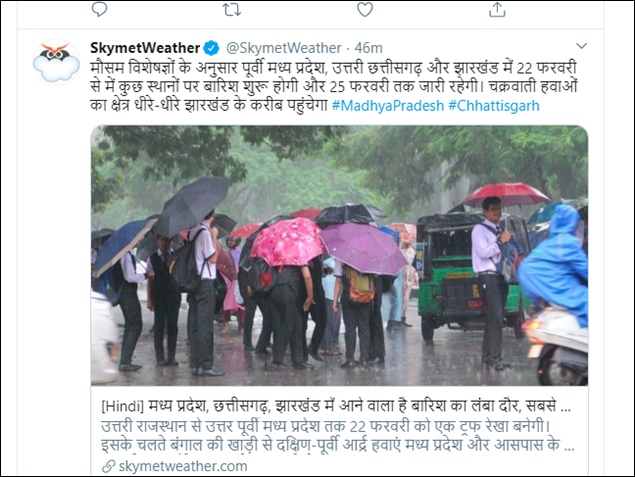The height and width of the screenshot is (477, 635).
Task: Open the SkymetWeather display name
Action: [x=145, y=48]
